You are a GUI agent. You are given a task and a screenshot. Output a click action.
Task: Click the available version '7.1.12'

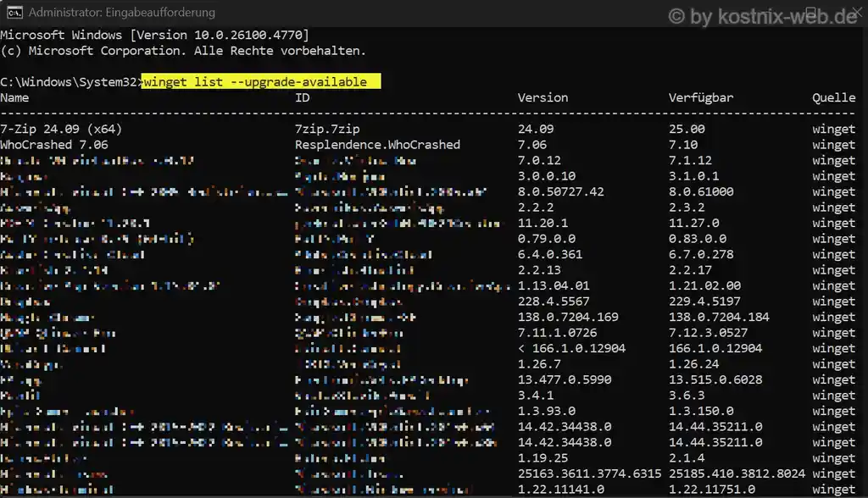690,160
